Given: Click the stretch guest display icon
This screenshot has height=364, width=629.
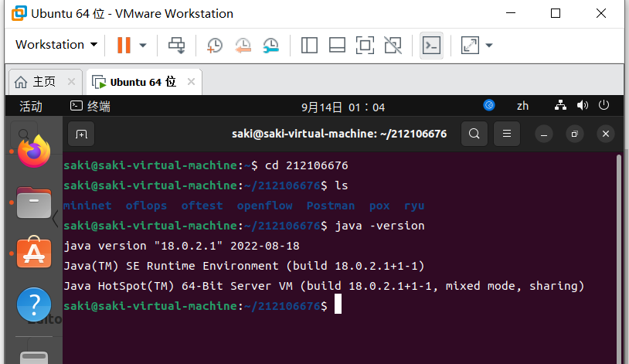Looking at the screenshot, I should click(x=470, y=45).
